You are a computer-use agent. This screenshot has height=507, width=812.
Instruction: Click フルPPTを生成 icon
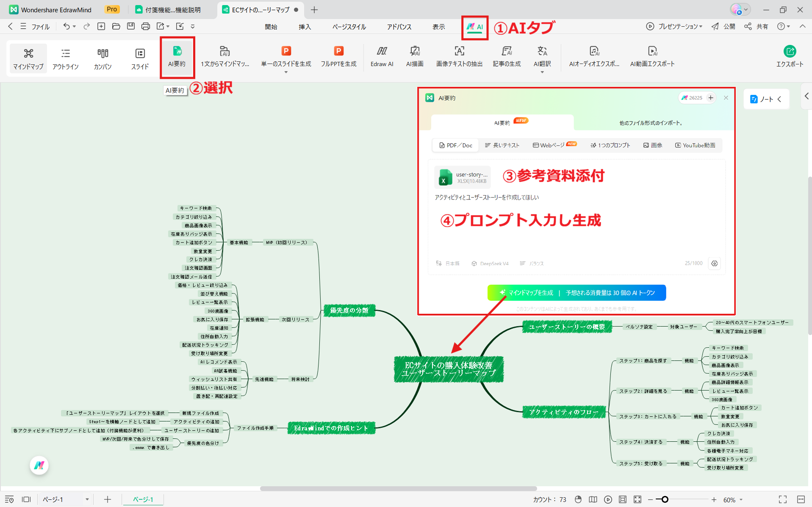point(338,51)
